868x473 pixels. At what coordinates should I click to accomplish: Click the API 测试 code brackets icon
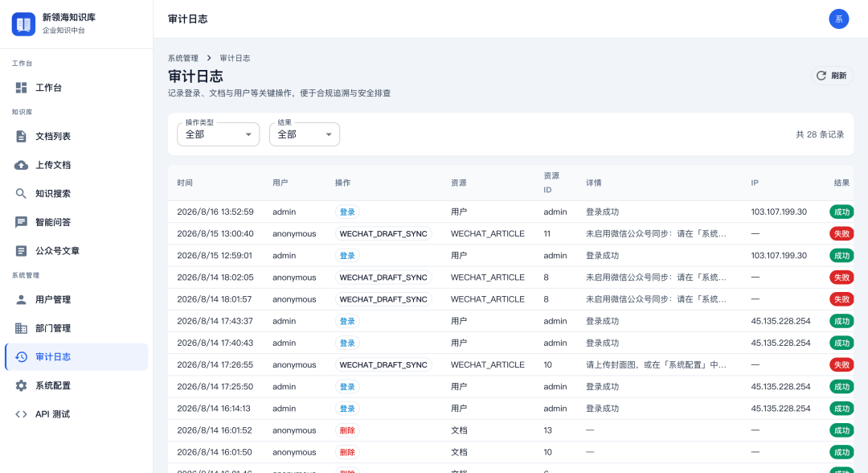tap(21, 414)
